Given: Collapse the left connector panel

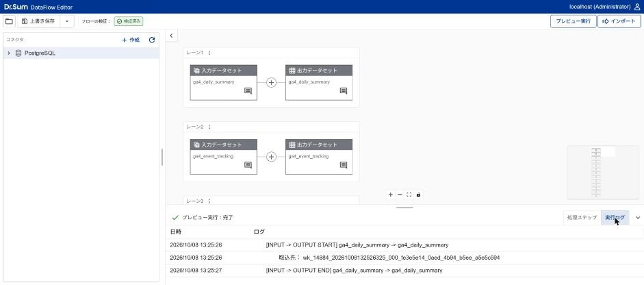Looking at the screenshot, I should coord(171,36).
